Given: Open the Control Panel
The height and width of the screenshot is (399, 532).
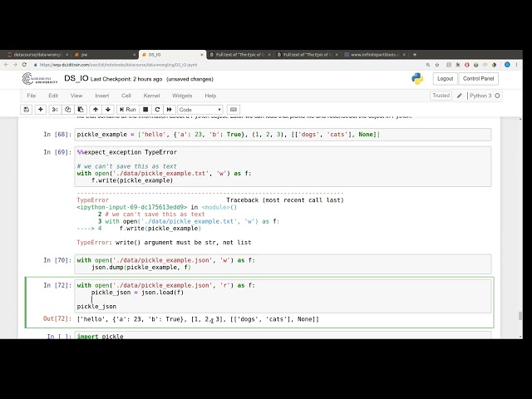Looking at the screenshot, I should tap(479, 79).
